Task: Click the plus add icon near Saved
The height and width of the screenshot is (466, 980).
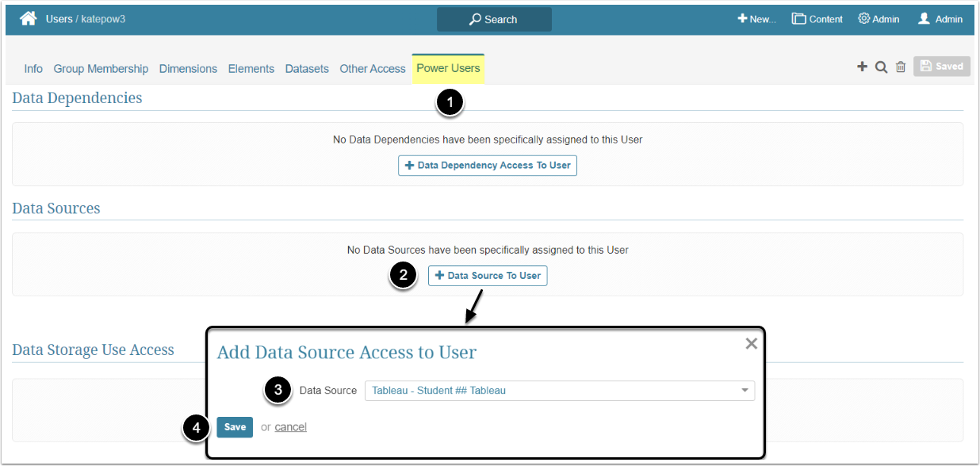Action: [862, 67]
